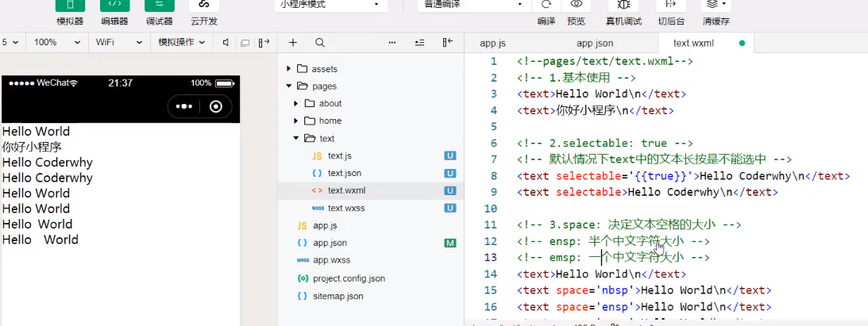Toggle the 模拟器 simulator panel button
The width and height of the screenshot is (868, 326).
click(71, 6)
